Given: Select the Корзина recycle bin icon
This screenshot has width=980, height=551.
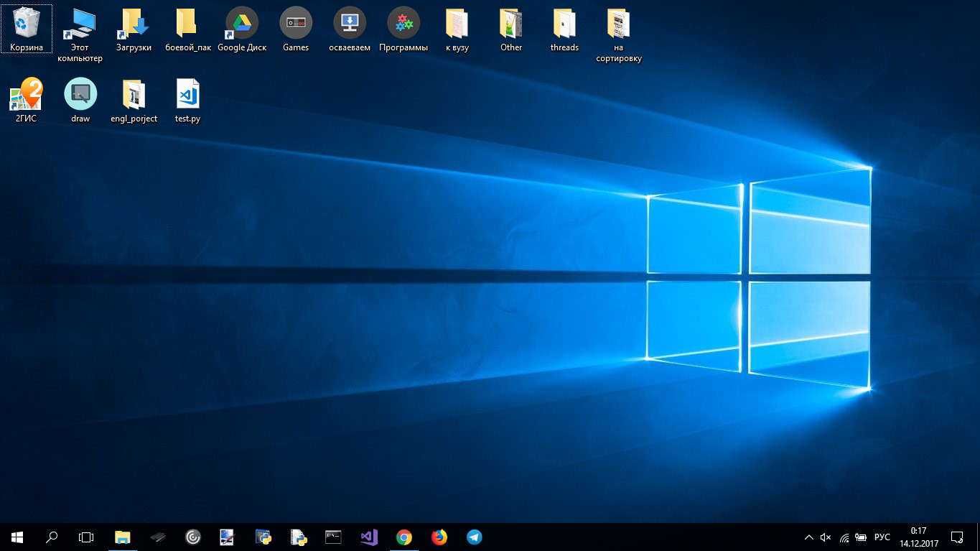Looking at the screenshot, I should point(27,29).
